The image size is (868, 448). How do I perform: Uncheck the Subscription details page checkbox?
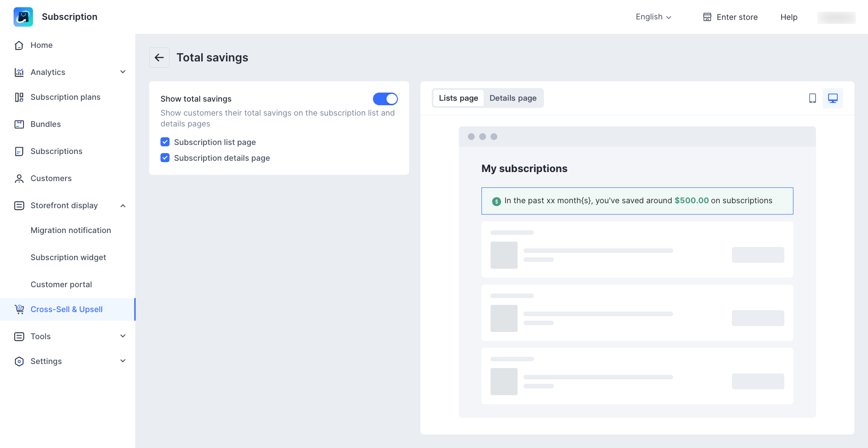[x=165, y=158]
